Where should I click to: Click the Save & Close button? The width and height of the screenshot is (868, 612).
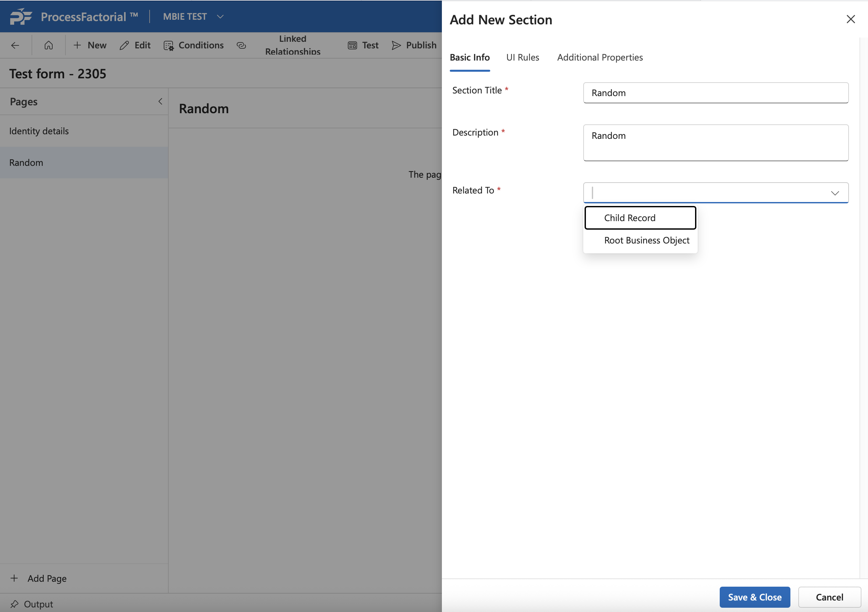point(754,597)
